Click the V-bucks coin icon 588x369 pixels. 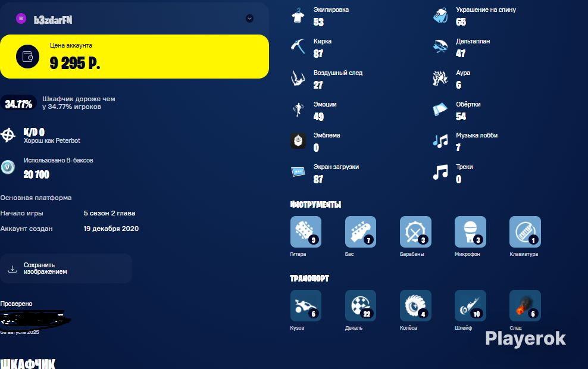(8, 167)
